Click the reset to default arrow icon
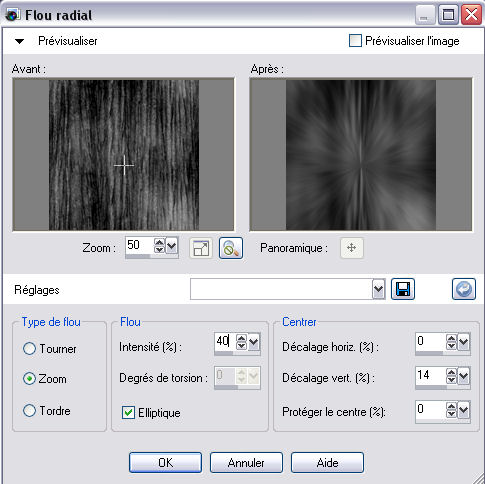 click(464, 289)
